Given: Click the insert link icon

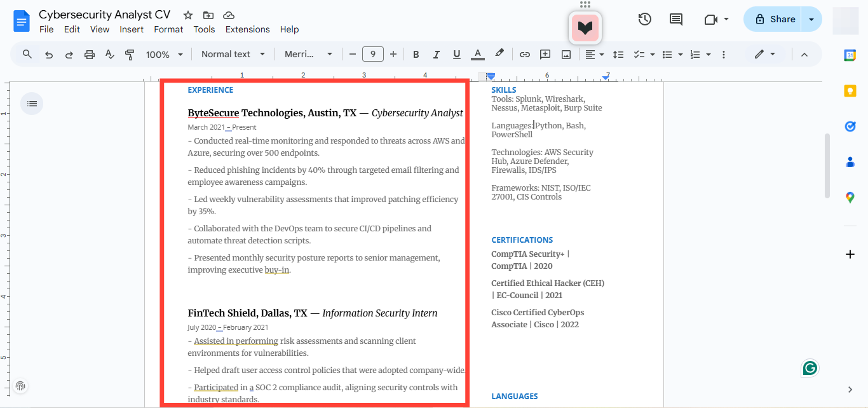Looking at the screenshot, I should [524, 55].
